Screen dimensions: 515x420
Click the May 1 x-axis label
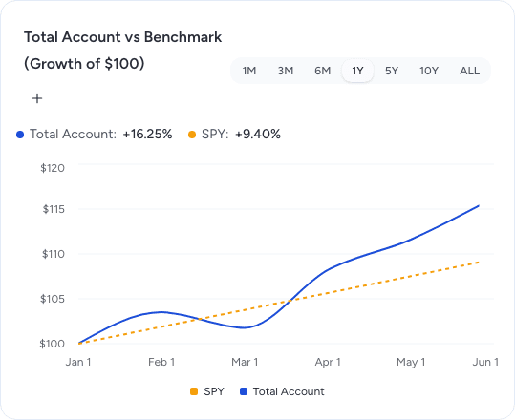(x=411, y=362)
